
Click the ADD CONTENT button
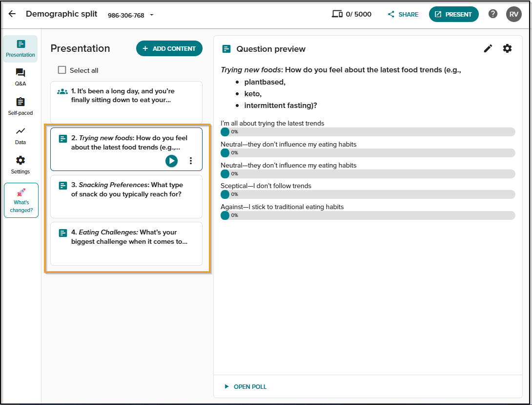tap(169, 48)
